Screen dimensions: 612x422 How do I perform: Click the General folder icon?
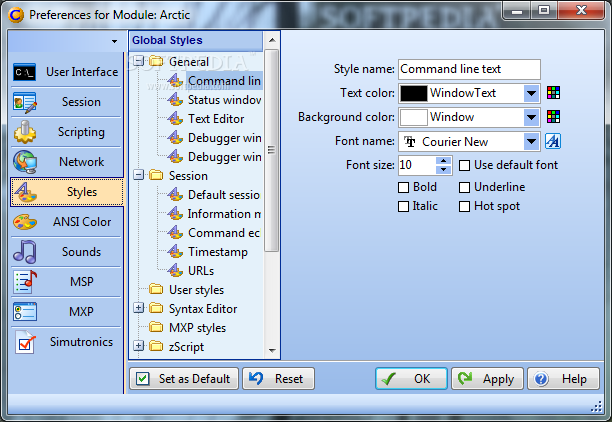tap(156, 61)
